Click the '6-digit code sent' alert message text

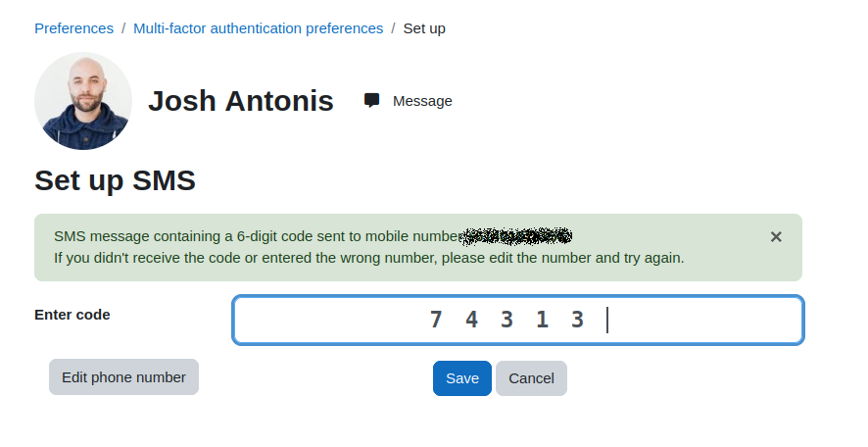257,236
